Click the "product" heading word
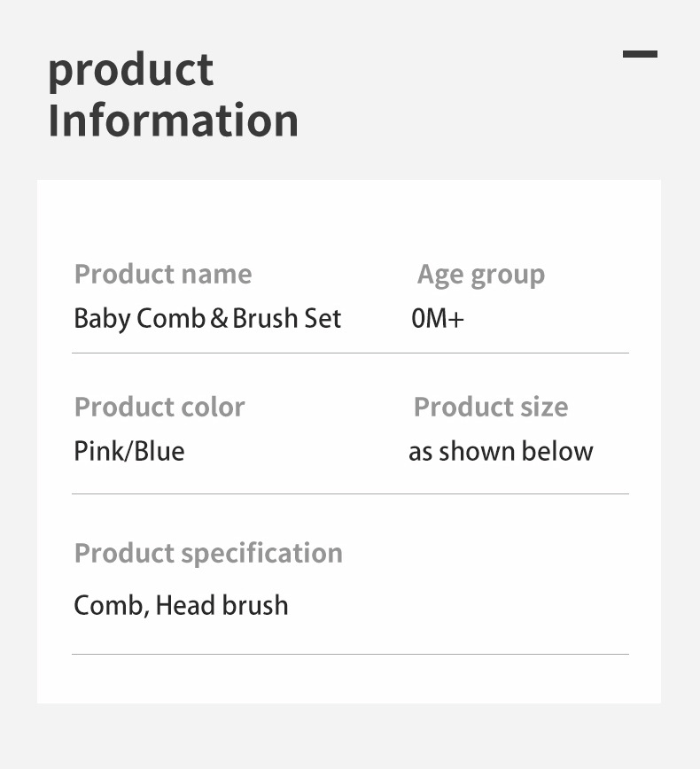The width and height of the screenshot is (700, 769). pos(130,70)
